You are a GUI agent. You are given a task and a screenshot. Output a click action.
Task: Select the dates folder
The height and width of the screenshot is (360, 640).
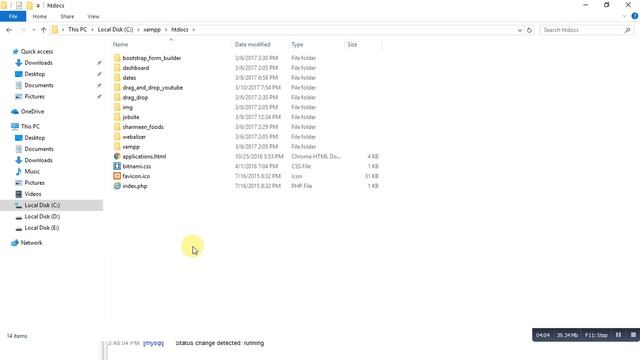[x=129, y=78]
